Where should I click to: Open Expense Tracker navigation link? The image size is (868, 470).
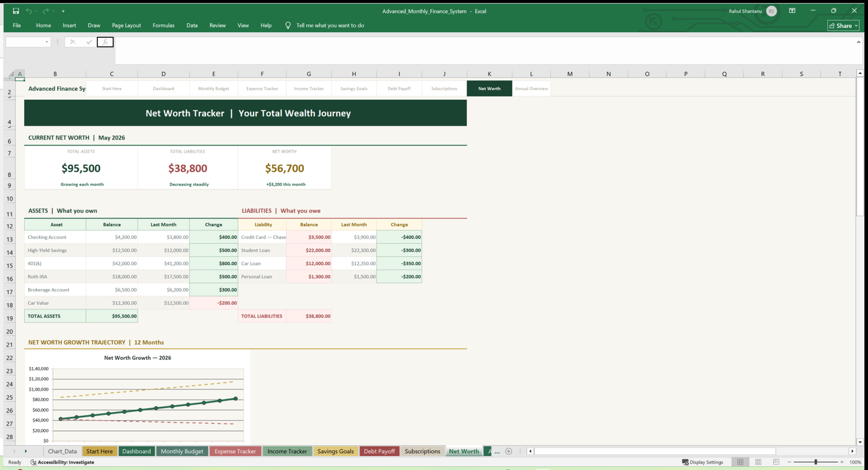click(263, 88)
